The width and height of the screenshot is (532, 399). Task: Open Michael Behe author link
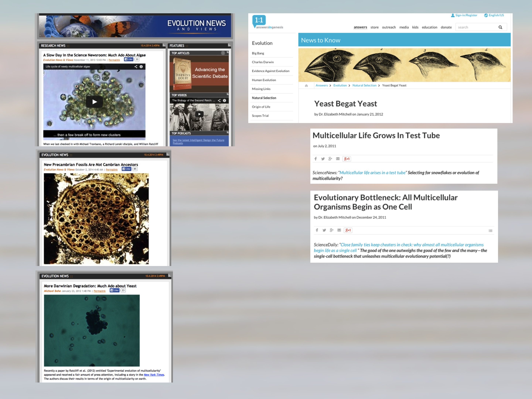tap(52, 291)
